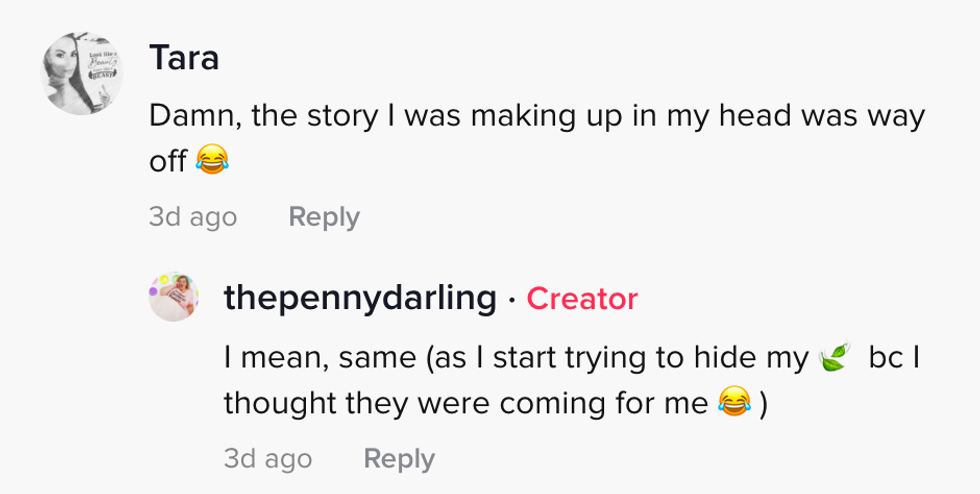The width and height of the screenshot is (980, 494).
Task: Click the leaf emoji in creator's reply
Action: pyautogui.click(x=832, y=358)
